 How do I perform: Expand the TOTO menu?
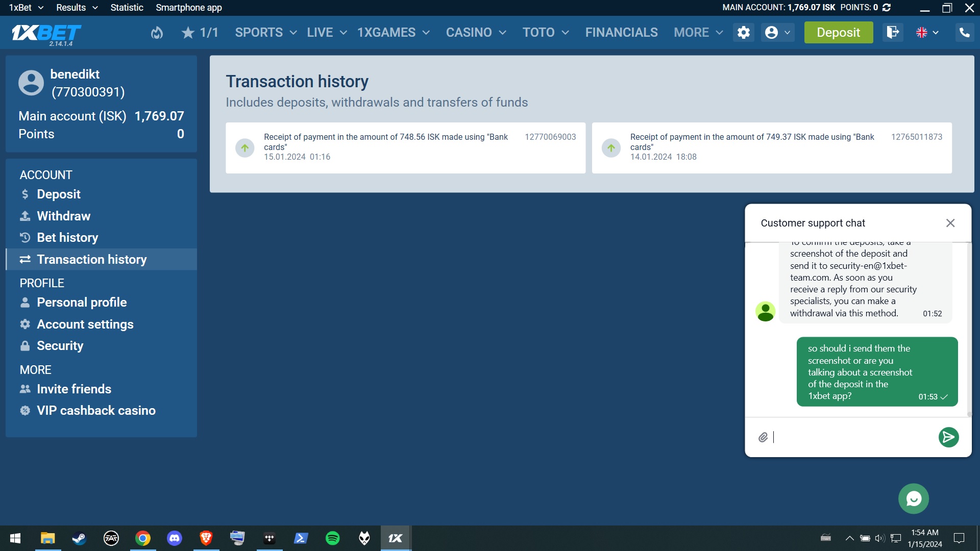pyautogui.click(x=546, y=33)
